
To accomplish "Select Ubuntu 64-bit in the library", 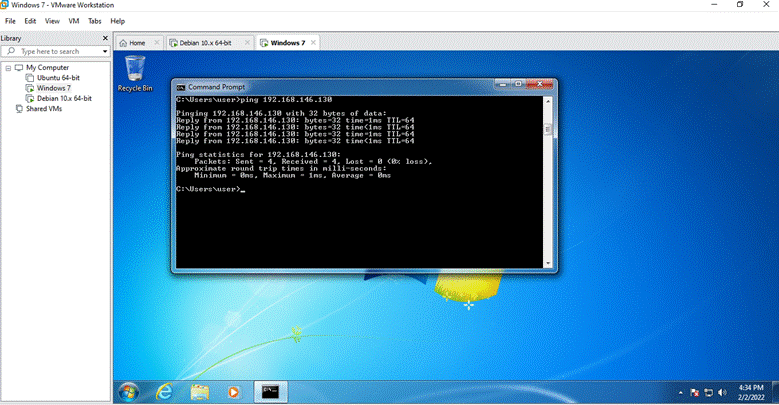I will point(58,78).
